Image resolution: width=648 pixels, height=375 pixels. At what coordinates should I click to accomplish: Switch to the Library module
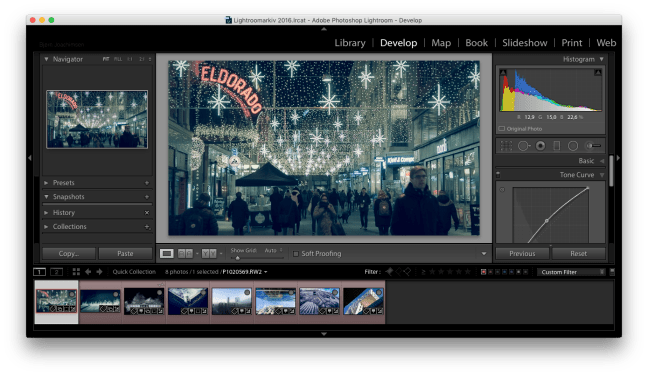coord(350,43)
